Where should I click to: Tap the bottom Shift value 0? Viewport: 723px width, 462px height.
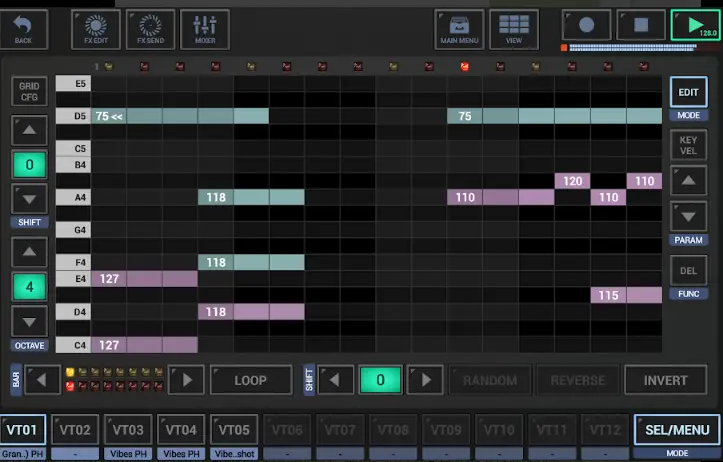[x=380, y=380]
